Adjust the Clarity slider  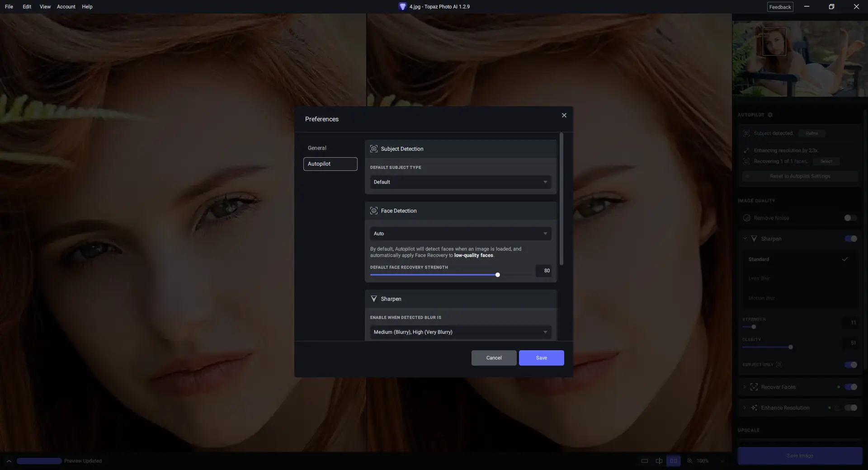(x=791, y=347)
